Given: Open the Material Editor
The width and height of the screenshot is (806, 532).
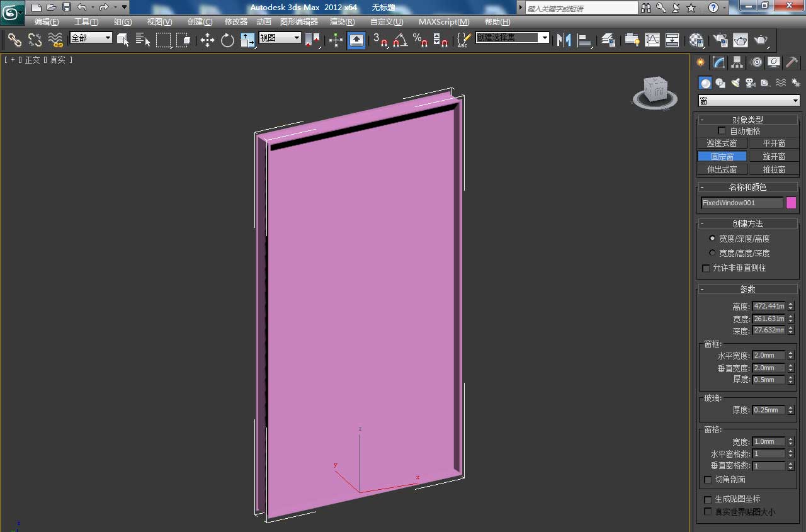Looking at the screenshot, I should tap(696, 40).
